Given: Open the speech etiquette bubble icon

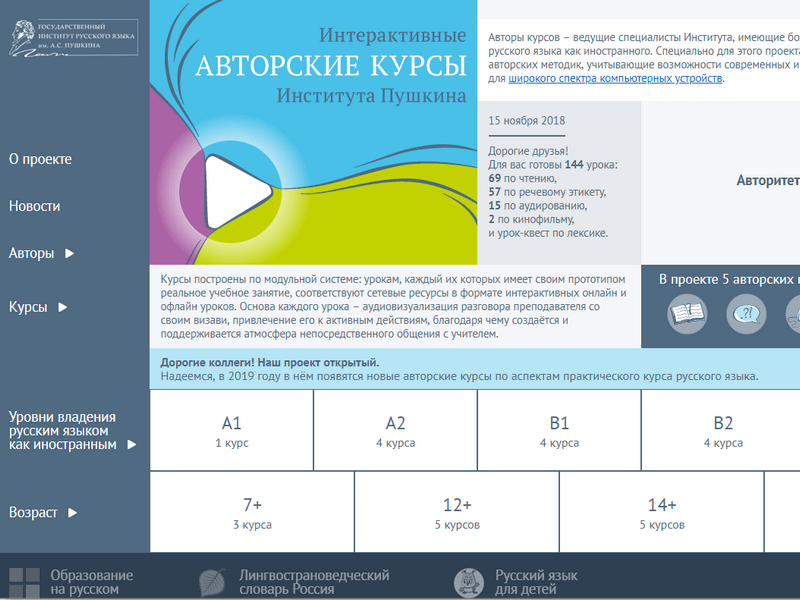Looking at the screenshot, I should click(x=746, y=314).
